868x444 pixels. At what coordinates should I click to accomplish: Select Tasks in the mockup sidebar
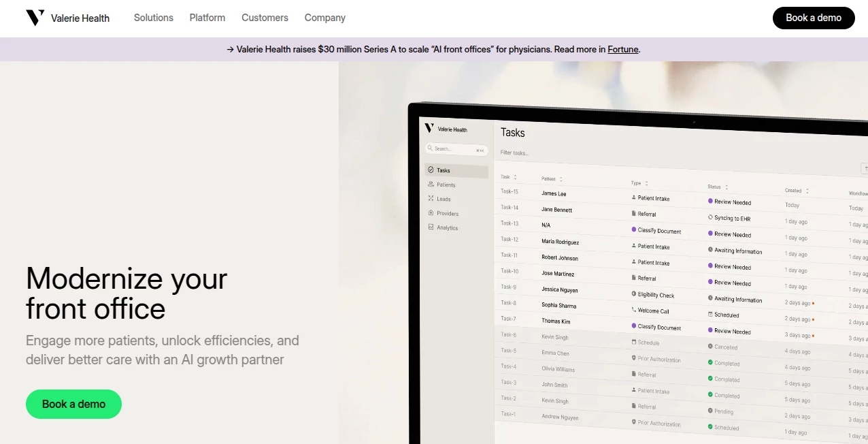pyautogui.click(x=456, y=170)
